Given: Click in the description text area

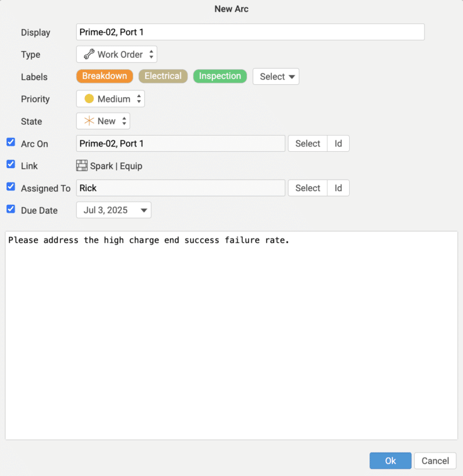Looking at the screenshot, I should [231, 337].
